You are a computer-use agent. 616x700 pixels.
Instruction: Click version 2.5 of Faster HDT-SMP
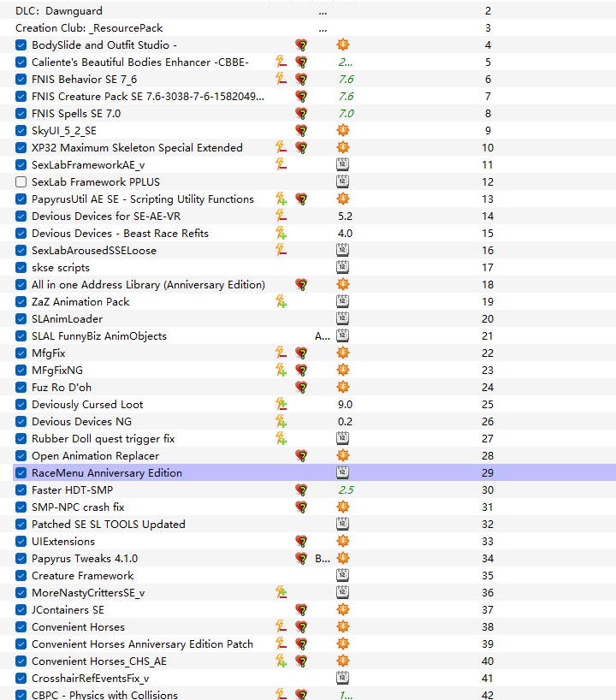pos(346,489)
